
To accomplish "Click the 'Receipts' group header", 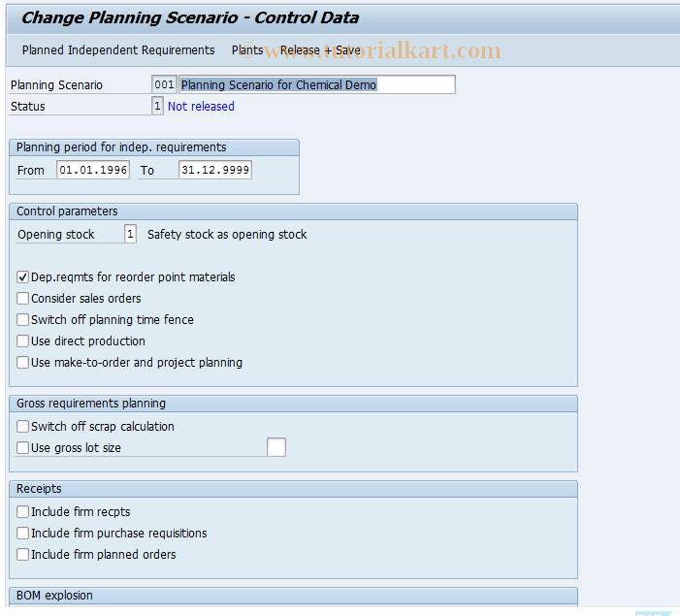I will click(293, 489).
